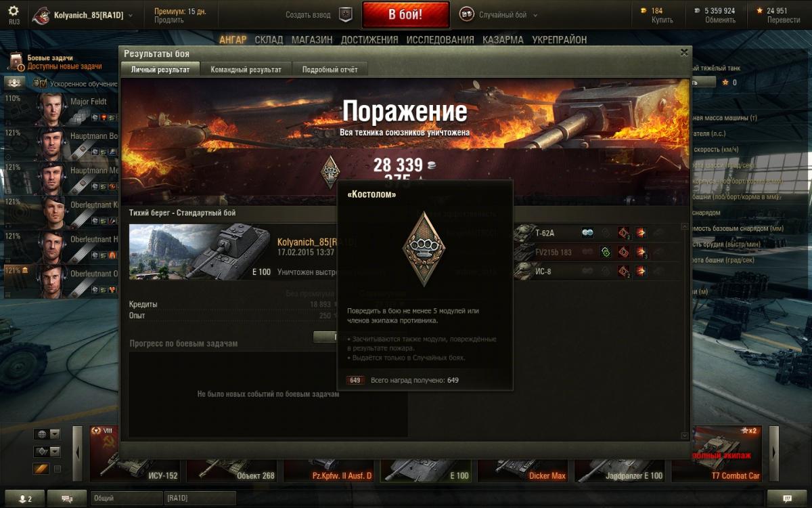
Task: Click the carousel left arrow scroller
Action: (77, 454)
